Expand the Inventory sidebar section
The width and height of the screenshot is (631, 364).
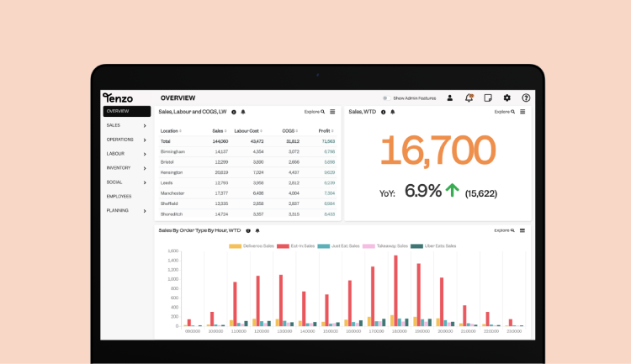pyautogui.click(x=126, y=168)
